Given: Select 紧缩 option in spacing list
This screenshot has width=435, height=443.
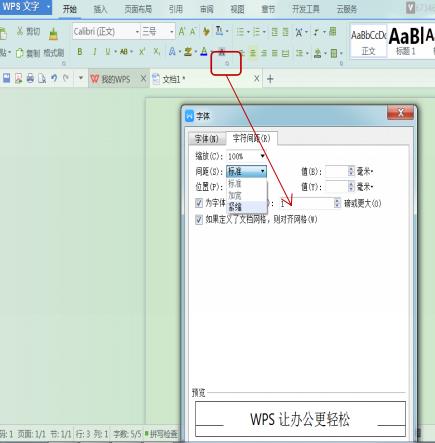Looking at the screenshot, I should pyautogui.click(x=247, y=207).
